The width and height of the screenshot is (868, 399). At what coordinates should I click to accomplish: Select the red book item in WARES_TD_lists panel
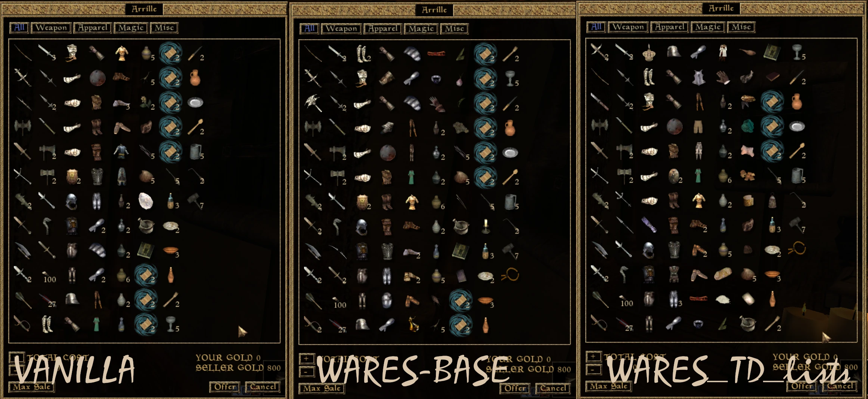tap(772, 77)
